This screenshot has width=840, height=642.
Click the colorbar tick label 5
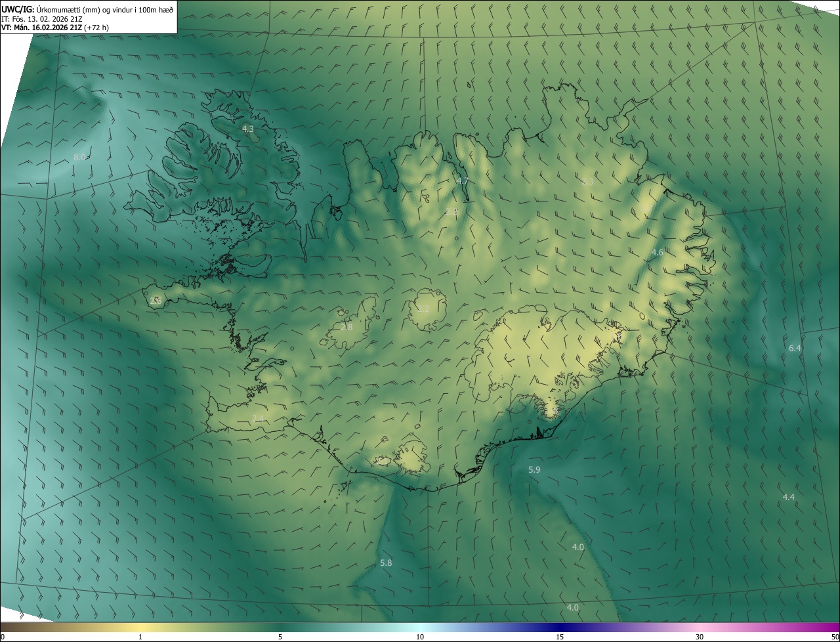click(x=280, y=637)
